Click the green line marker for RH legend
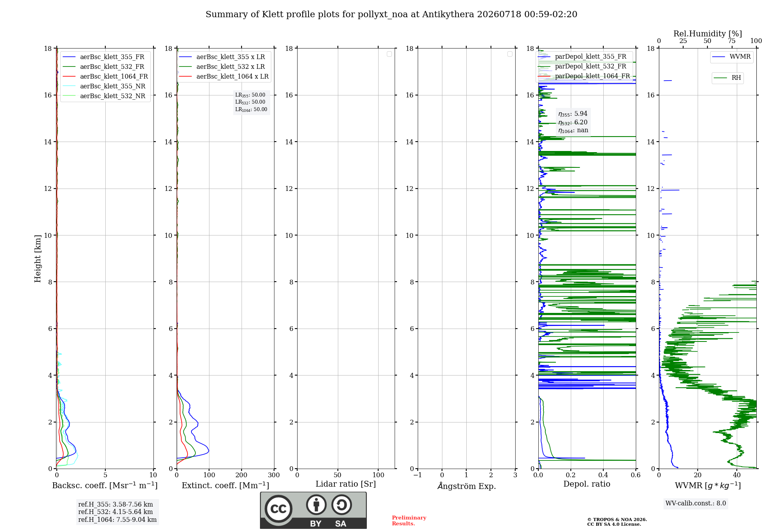This screenshot has width=783, height=532. pos(720,78)
